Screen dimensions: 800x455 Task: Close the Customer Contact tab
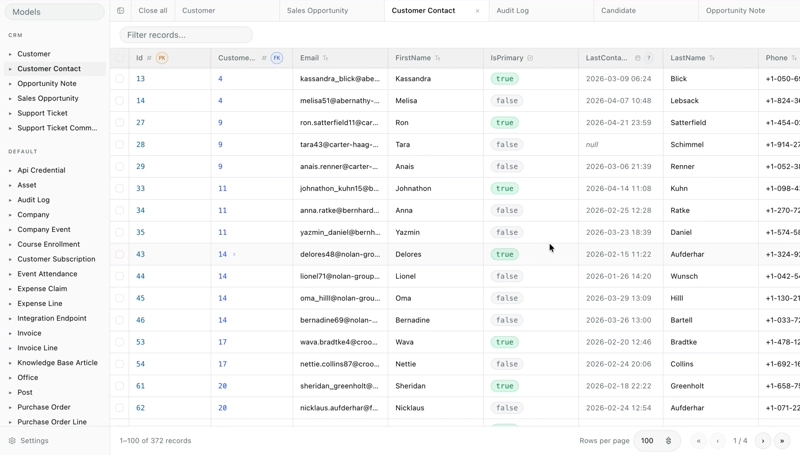click(x=478, y=11)
